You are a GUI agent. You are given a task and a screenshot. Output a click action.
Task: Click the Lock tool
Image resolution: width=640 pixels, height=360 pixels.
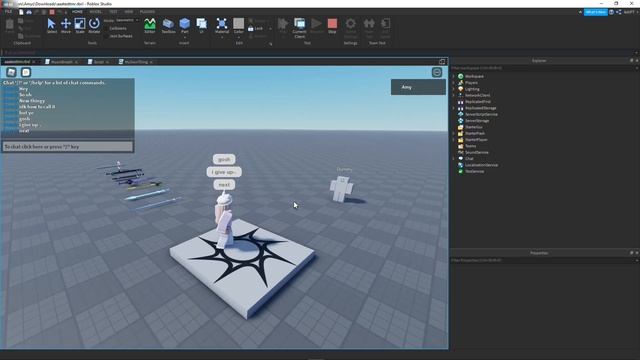click(x=256, y=29)
